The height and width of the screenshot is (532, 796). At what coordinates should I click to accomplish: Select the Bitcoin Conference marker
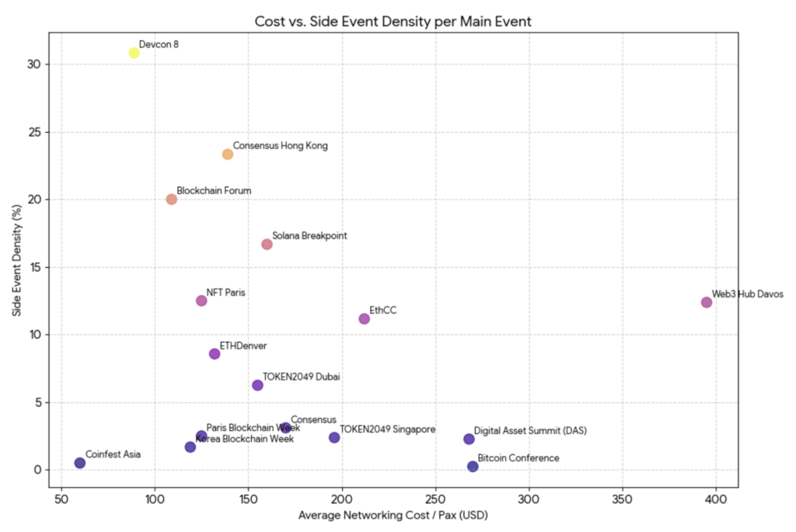[472, 466]
